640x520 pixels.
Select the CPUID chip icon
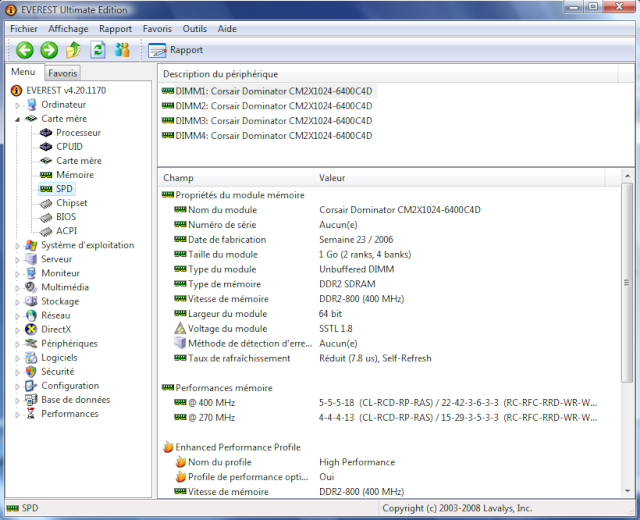46,147
